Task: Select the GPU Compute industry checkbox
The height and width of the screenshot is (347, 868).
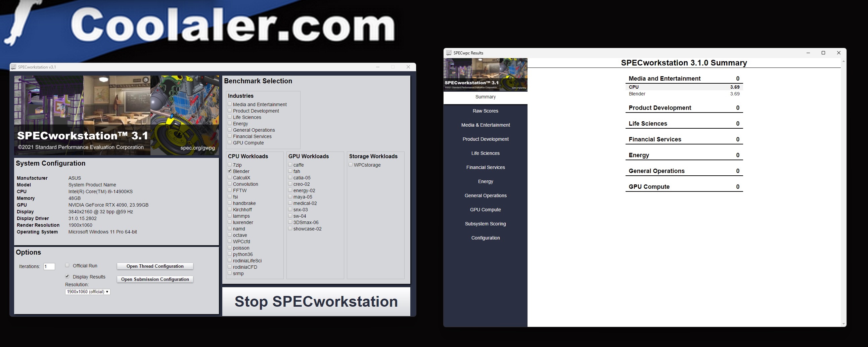Action: pos(230,143)
